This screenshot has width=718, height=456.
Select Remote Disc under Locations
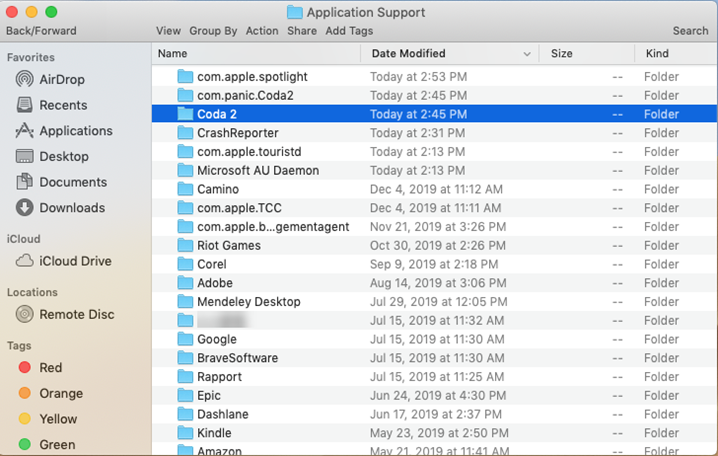click(x=65, y=315)
